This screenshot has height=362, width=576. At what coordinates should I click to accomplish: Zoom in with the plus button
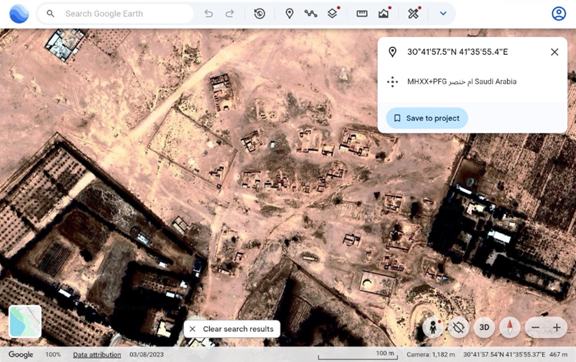tap(557, 327)
